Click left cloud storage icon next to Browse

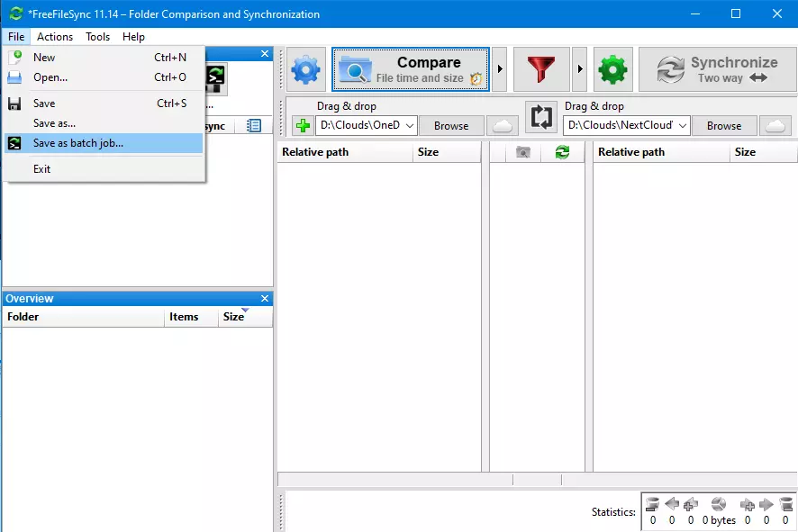tap(503, 126)
